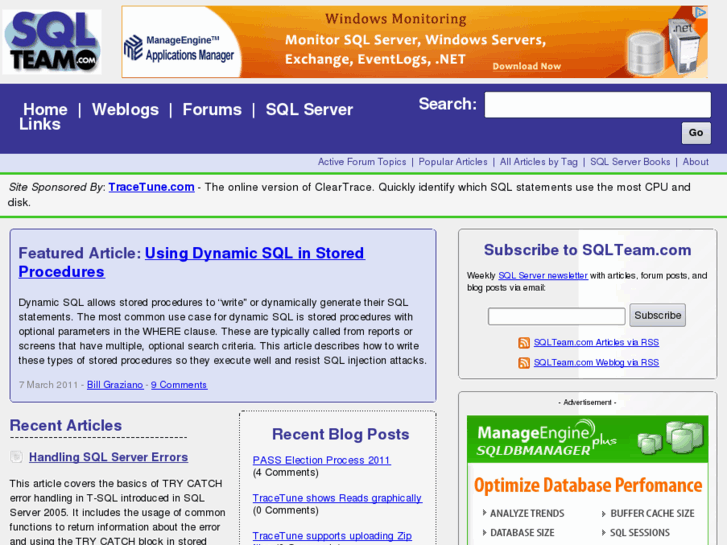This screenshot has height=545, width=727.
Task: Click the Windows Monitoring banner headline
Action: [395, 19]
